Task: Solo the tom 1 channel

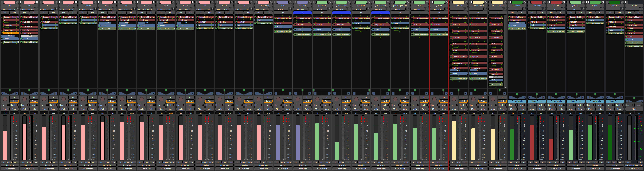Action: tap(112, 109)
